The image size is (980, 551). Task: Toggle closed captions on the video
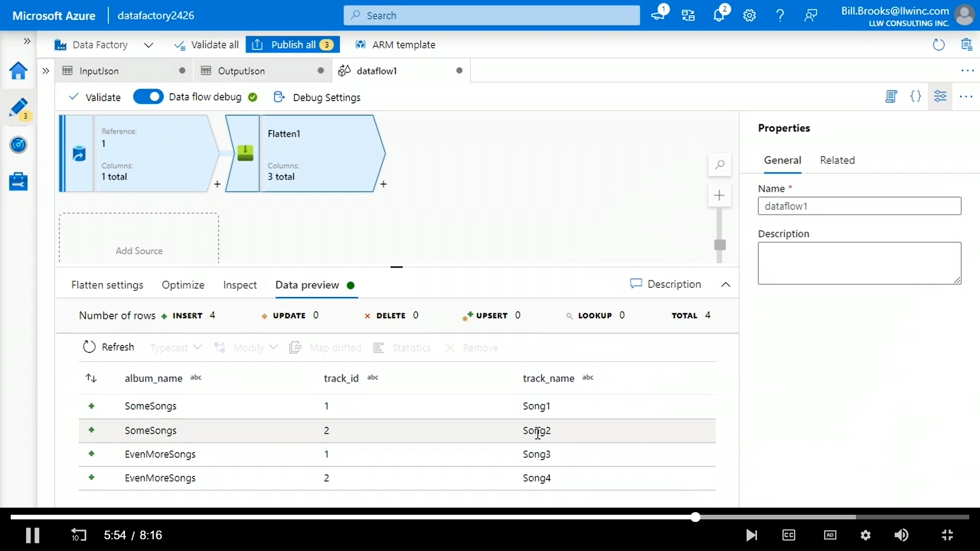click(789, 535)
